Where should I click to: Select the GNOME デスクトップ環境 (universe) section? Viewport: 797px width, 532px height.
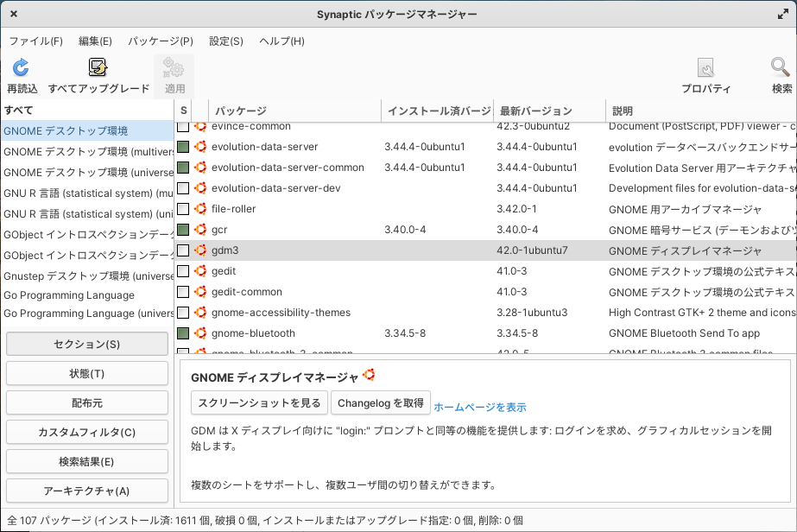87,173
